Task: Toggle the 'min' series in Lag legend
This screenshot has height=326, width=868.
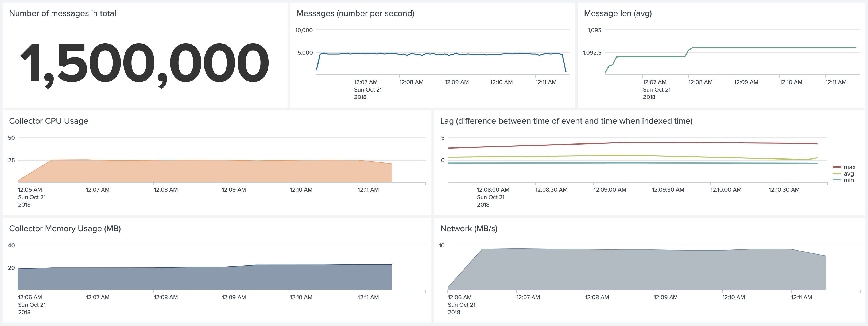Action: point(843,180)
